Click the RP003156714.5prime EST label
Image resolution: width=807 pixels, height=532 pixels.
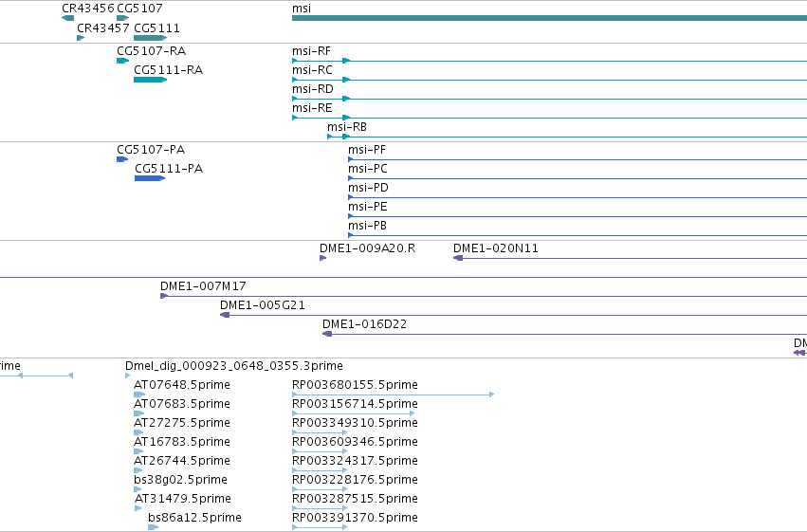pyautogui.click(x=355, y=404)
